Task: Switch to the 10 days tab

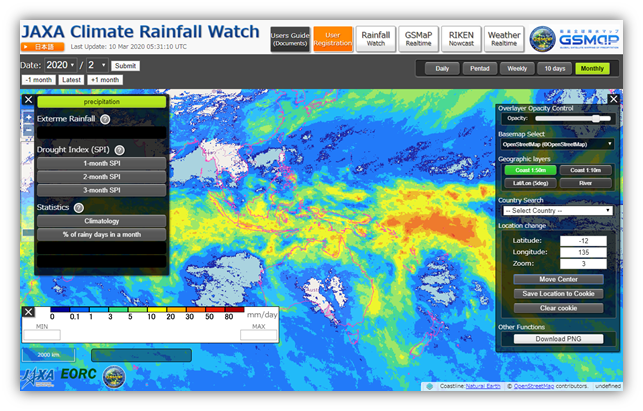Action: 555,68
